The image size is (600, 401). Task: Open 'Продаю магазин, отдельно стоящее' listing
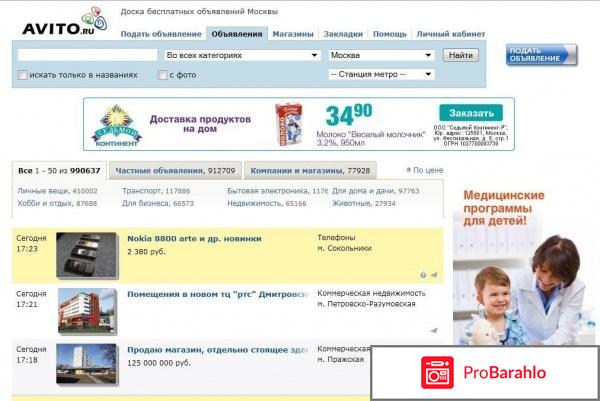[x=217, y=350]
